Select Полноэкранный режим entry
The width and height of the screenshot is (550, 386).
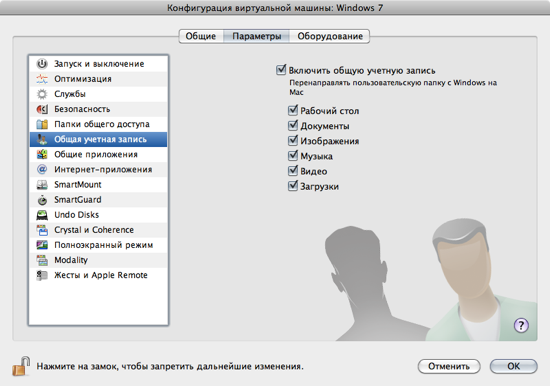(98, 245)
